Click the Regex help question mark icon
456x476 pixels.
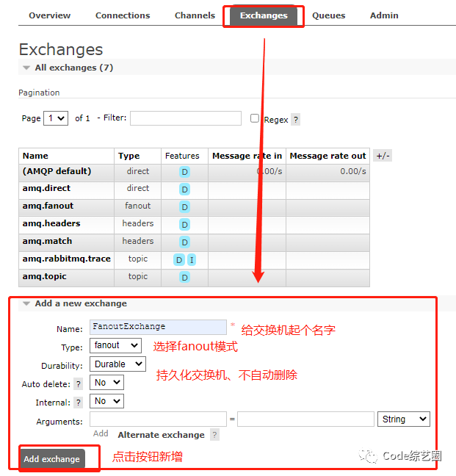click(295, 120)
